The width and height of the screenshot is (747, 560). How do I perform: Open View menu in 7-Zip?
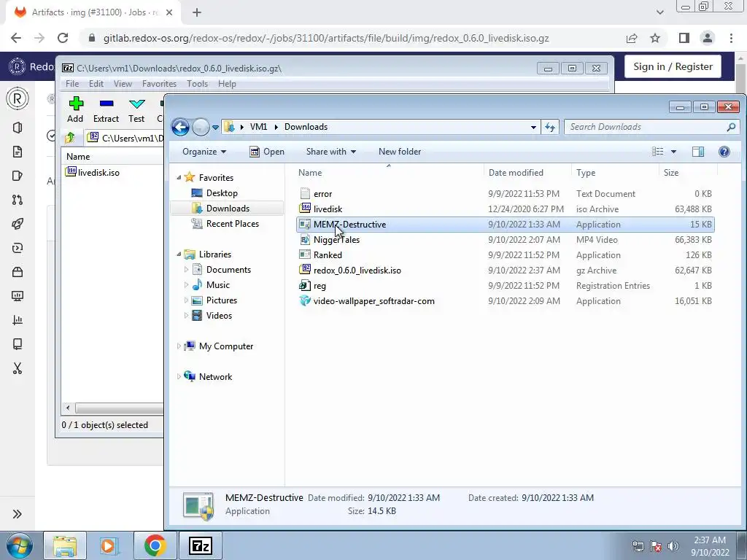(123, 84)
